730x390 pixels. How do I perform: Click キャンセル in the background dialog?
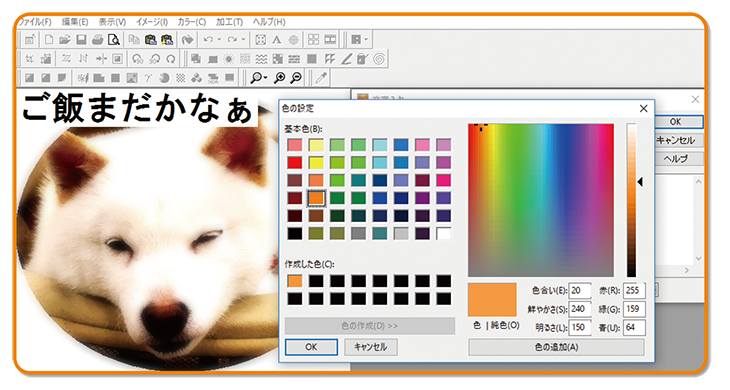(x=676, y=140)
